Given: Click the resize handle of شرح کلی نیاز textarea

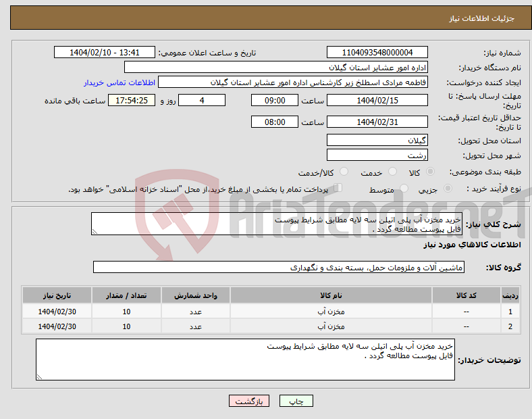Looking at the screenshot, I should pos(95,232).
